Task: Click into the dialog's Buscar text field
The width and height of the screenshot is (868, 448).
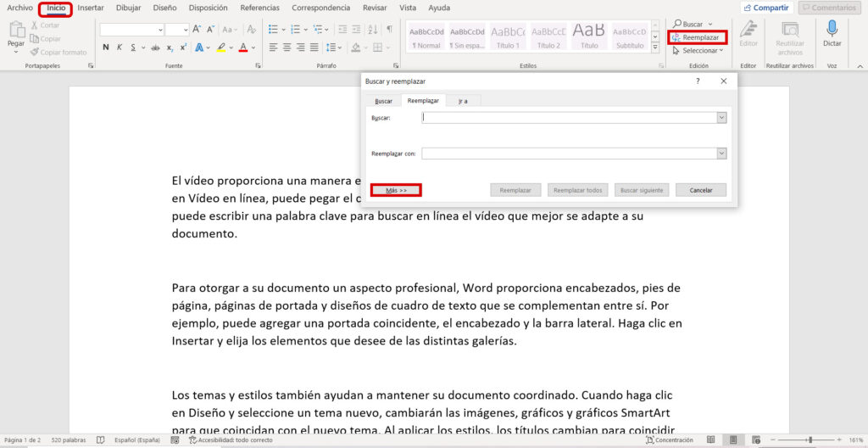Action: [x=570, y=118]
